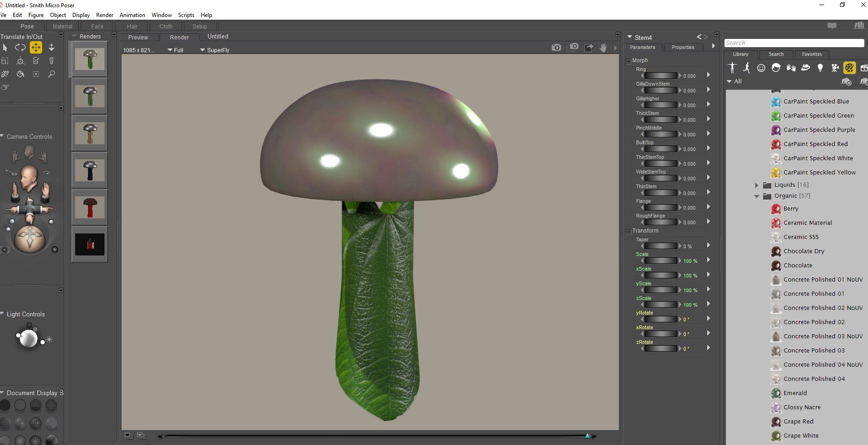Screen dimensions: 868x445
Task: Click the library Search input field
Action: 794,43
